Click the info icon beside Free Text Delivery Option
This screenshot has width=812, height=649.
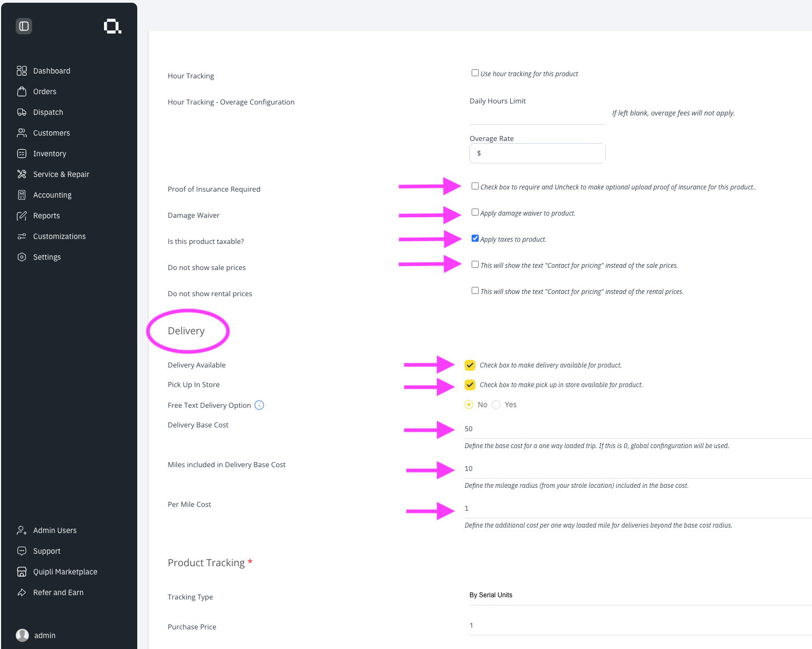259,405
